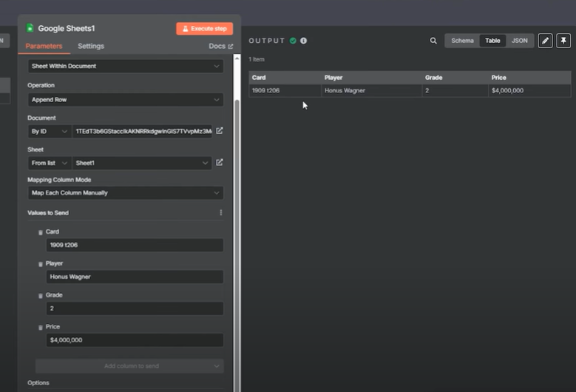Open the Document in new tab icon
The height and width of the screenshot is (392, 576).
click(220, 131)
